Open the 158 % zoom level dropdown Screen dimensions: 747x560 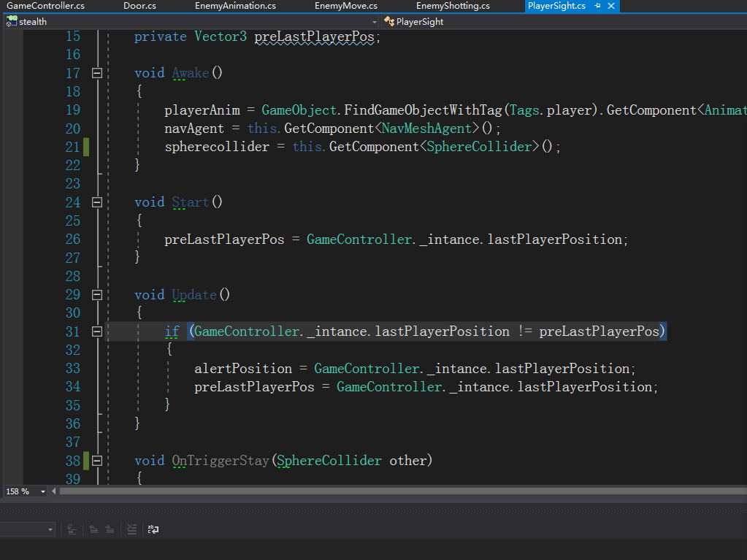43,491
